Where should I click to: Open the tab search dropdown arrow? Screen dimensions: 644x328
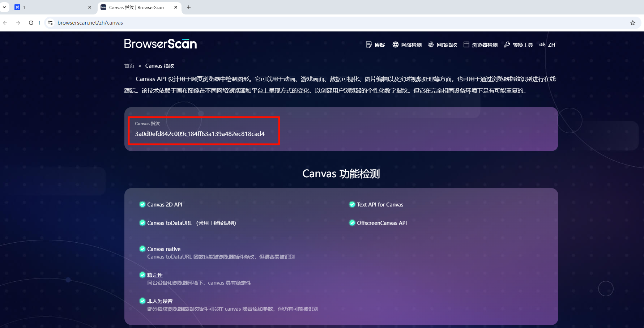click(x=4, y=7)
